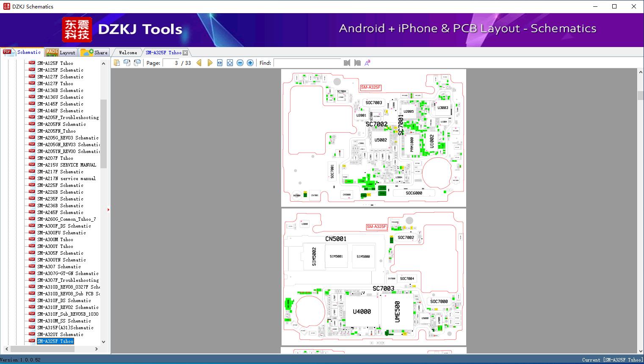Click the fit page icon

[230, 63]
